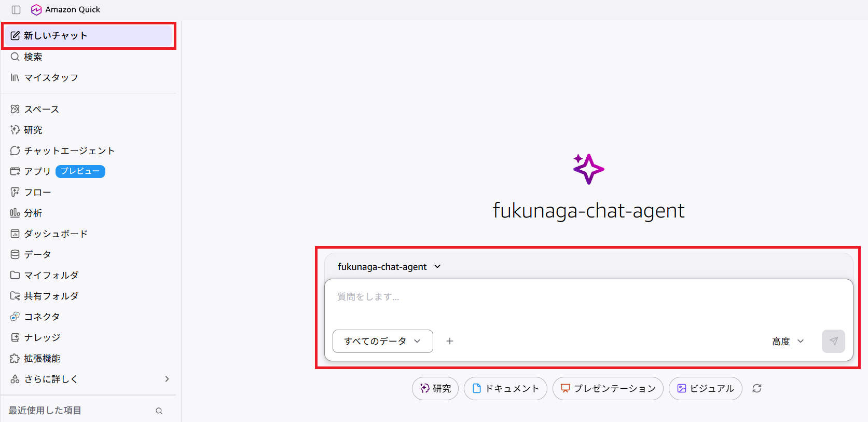Open the すべてのデータ dropdown

383,341
